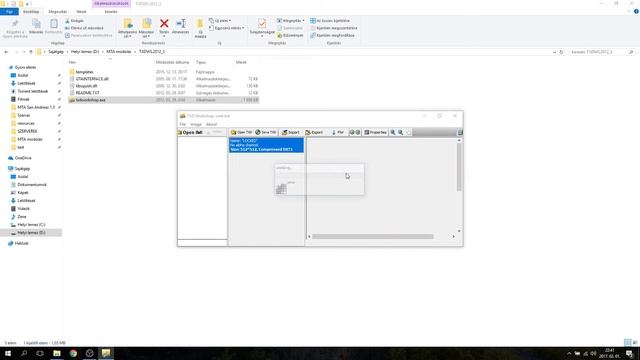Click the Explorer back arrow
This screenshot has height=360, width=640.
[x=6, y=52]
